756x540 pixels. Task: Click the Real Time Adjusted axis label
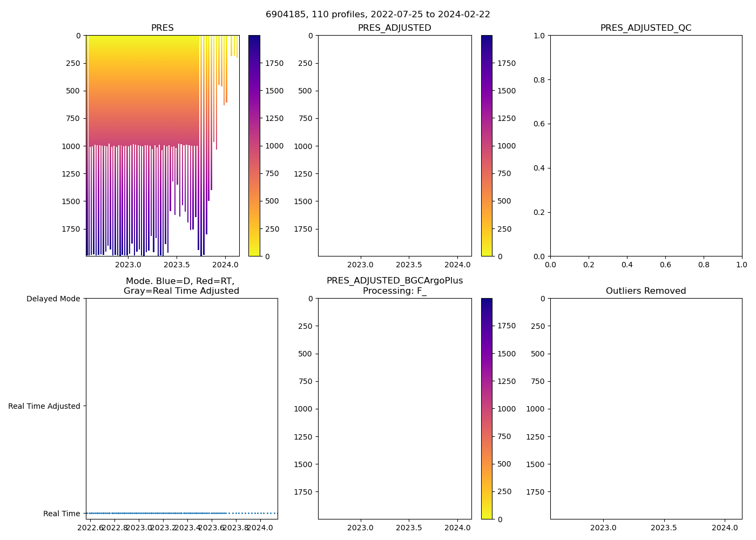click(x=44, y=406)
